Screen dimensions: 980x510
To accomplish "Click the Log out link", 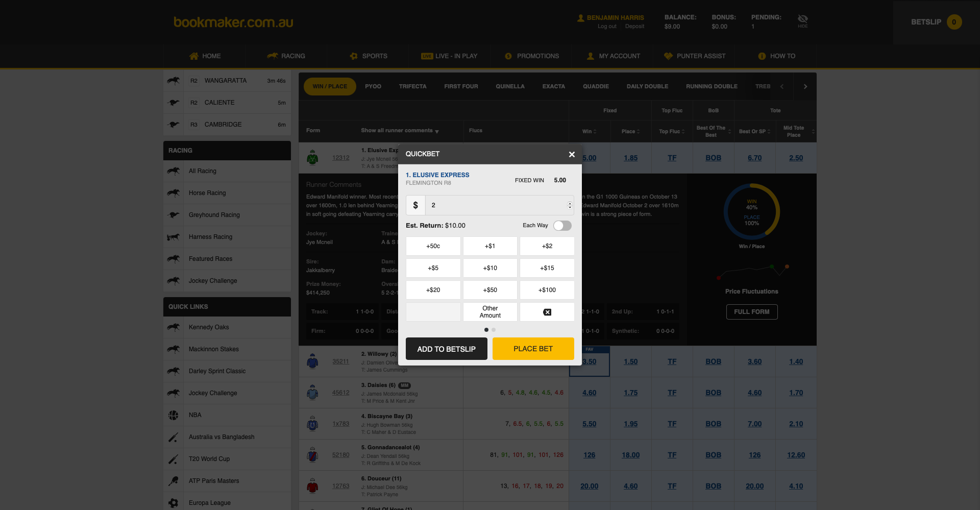I will (607, 27).
